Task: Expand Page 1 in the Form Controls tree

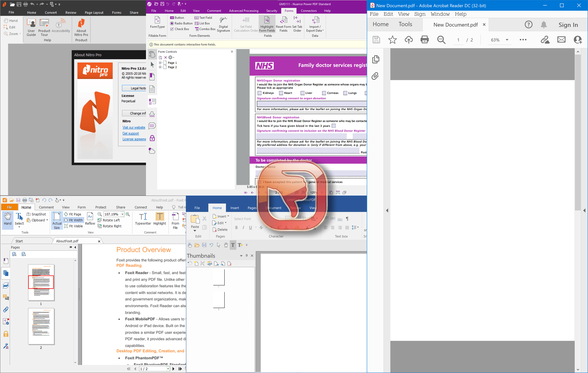Action: pos(160,63)
